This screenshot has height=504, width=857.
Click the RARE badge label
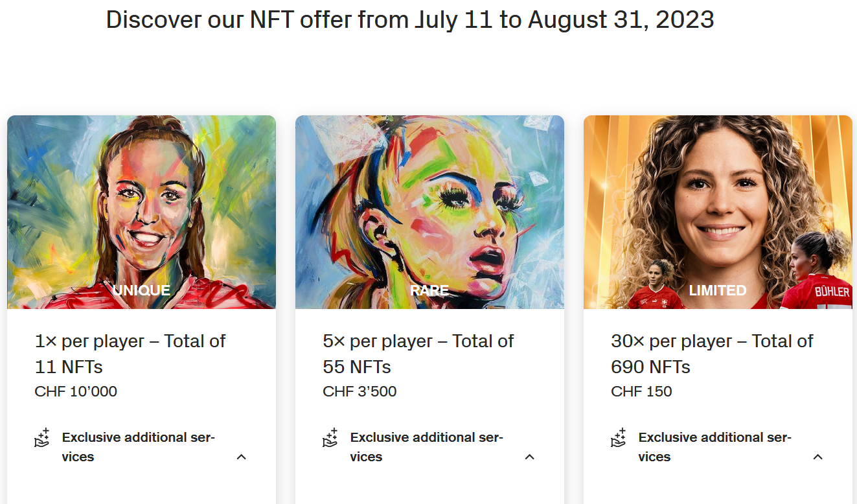click(429, 290)
